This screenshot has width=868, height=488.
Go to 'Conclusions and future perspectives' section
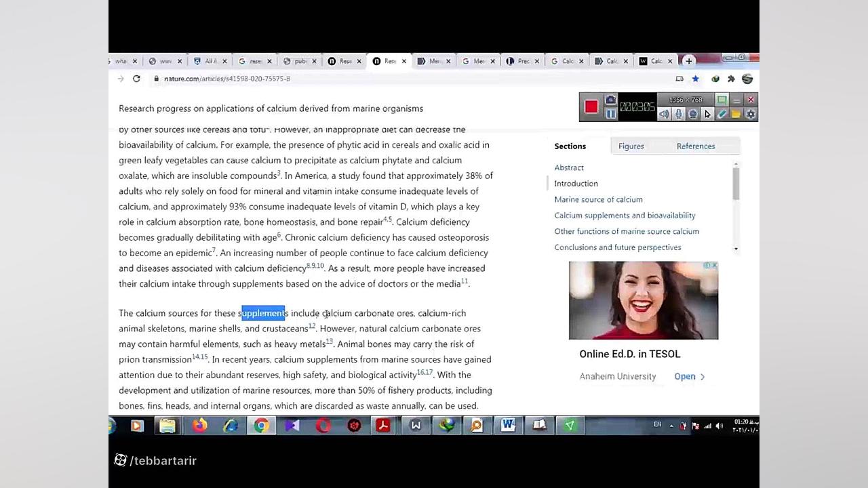[x=618, y=247]
